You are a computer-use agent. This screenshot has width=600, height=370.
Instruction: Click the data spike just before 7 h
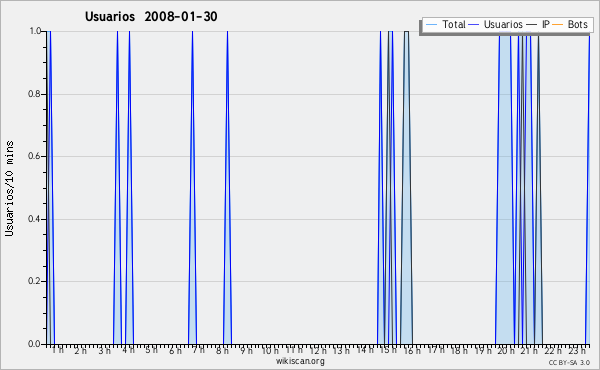coord(192,187)
